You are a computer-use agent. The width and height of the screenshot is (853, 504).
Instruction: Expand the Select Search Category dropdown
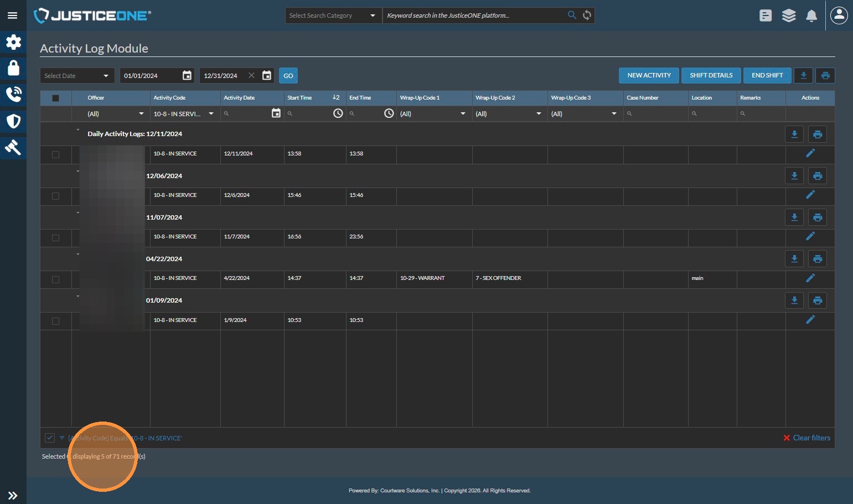click(333, 15)
